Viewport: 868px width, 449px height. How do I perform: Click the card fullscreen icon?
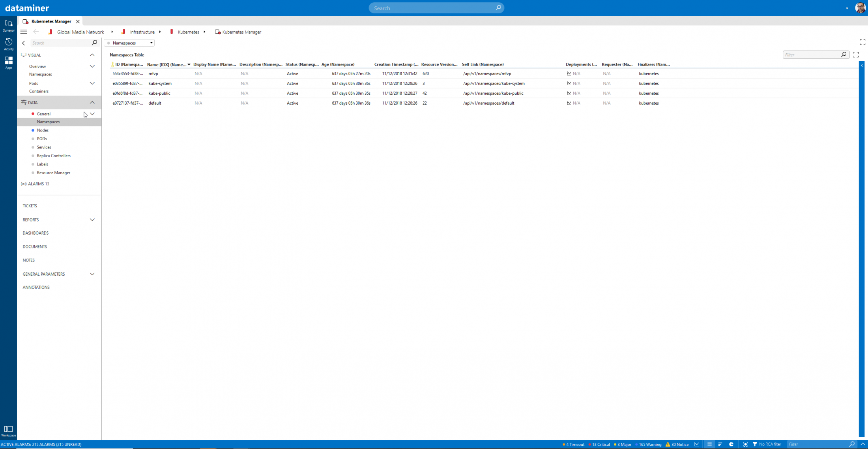tap(862, 42)
